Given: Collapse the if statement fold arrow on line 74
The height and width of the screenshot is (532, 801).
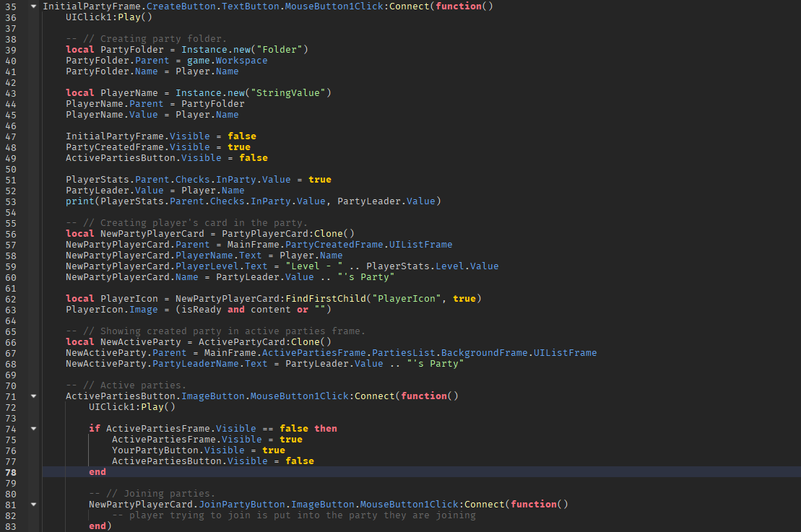Looking at the screenshot, I should (x=33, y=428).
